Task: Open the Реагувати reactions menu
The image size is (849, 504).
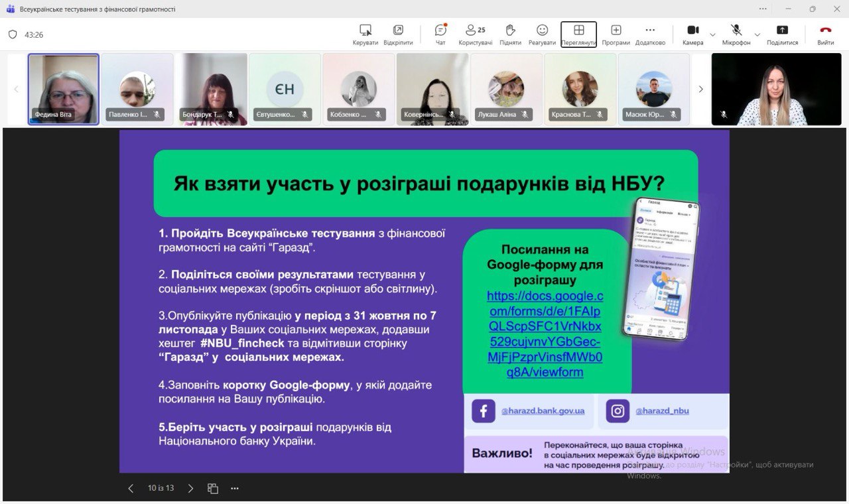Action: [x=542, y=34]
